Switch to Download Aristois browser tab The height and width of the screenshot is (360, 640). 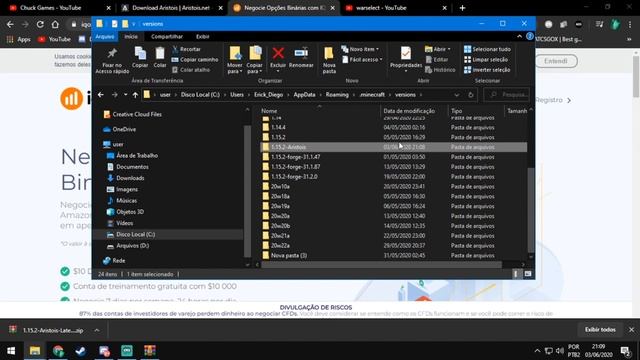[171, 8]
